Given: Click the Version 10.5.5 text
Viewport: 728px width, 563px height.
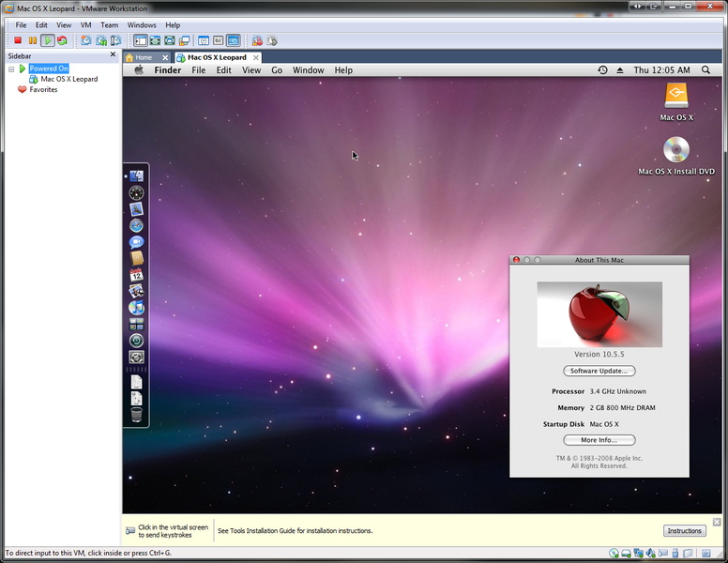Looking at the screenshot, I should click(x=599, y=354).
